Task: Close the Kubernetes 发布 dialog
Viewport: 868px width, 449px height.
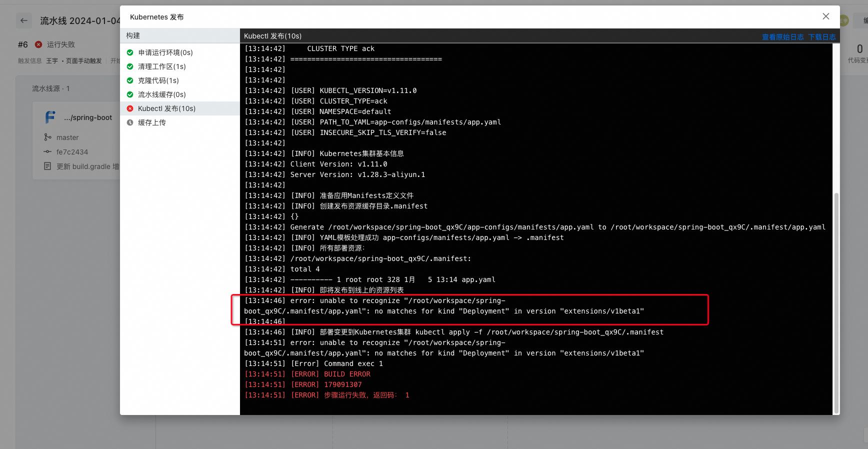Action: [826, 16]
